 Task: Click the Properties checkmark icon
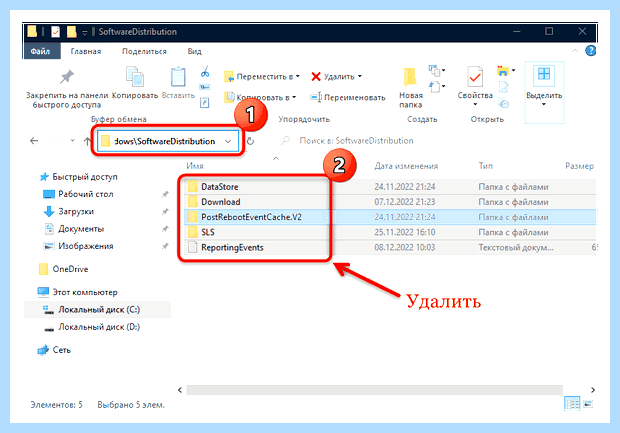point(475,77)
